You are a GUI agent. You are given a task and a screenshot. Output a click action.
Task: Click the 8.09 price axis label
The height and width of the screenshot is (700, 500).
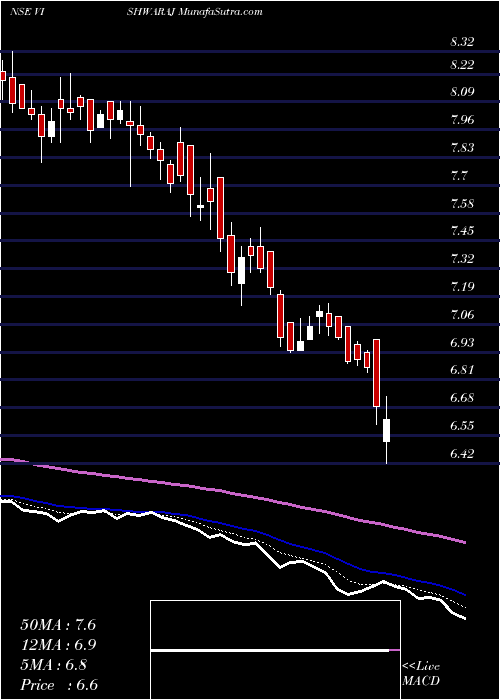click(462, 92)
